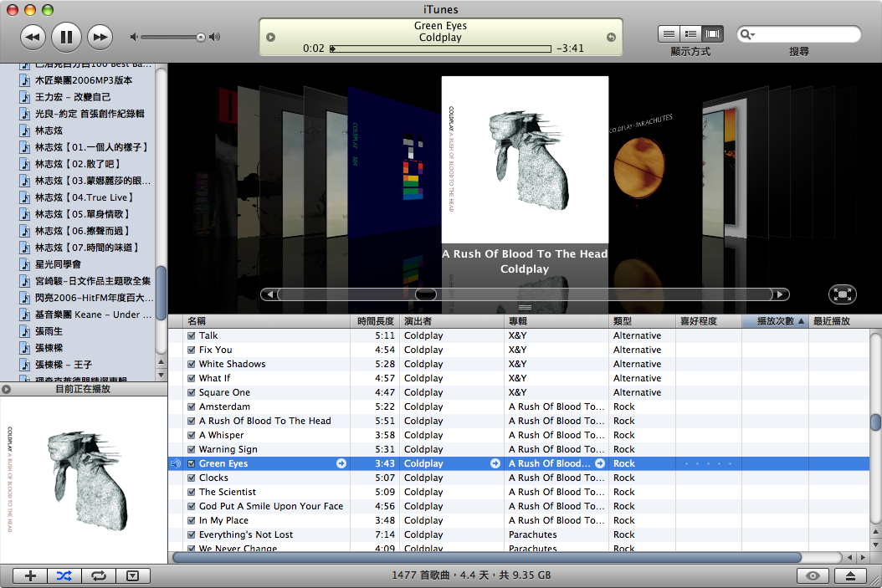Image resolution: width=882 pixels, height=588 pixels.
Task: Open the search options magnifier dropdown
Action: tap(747, 34)
